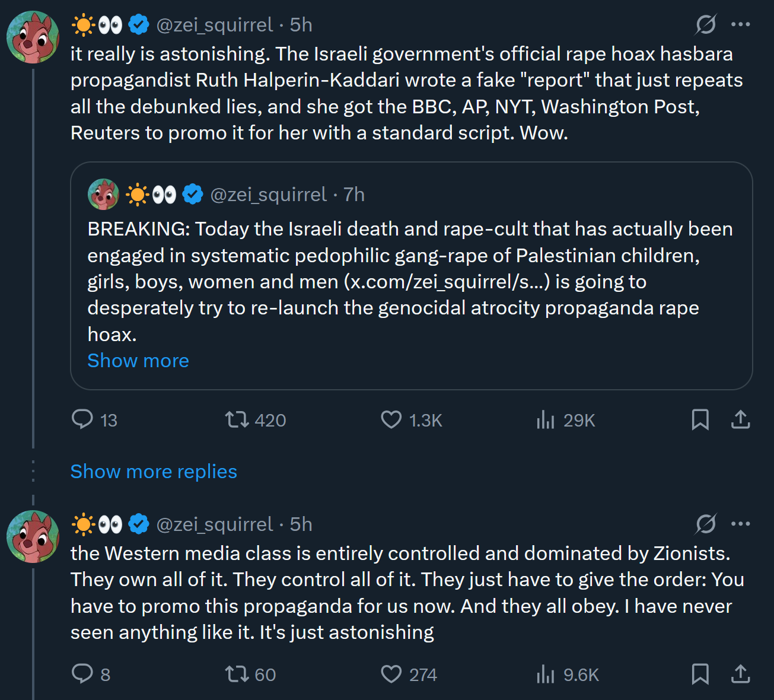Repost the second tweet with 60 reposts
This screenshot has height=700, width=774.
coord(237,674)
